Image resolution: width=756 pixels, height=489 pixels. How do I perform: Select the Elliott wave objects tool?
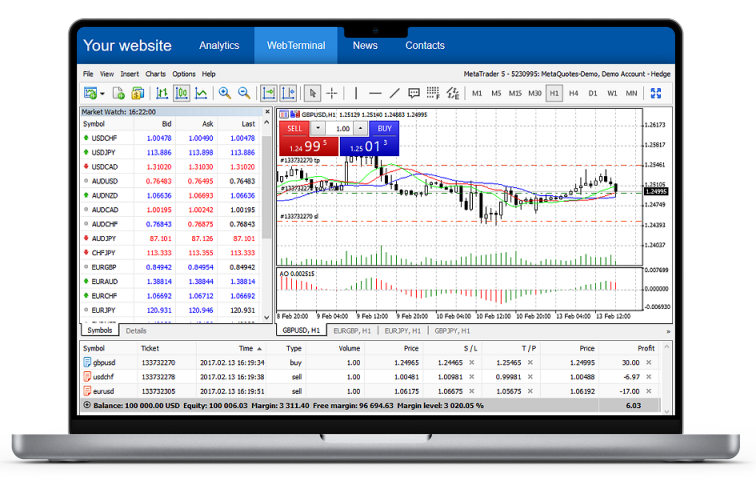click(x=453, y=93)
